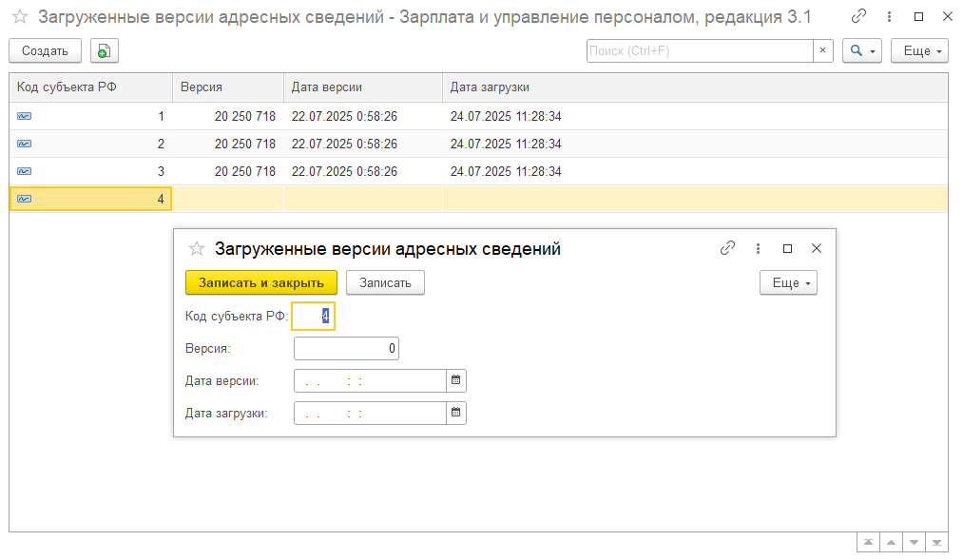
Task: Open main window three-dots menu
Action: click(x=889, y=16)
